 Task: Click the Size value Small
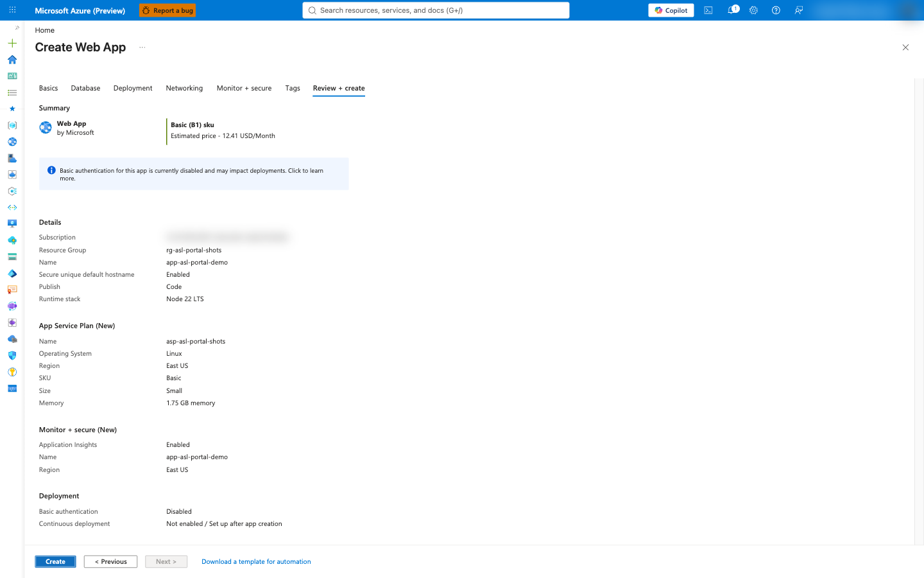click(x=174, y=390)
